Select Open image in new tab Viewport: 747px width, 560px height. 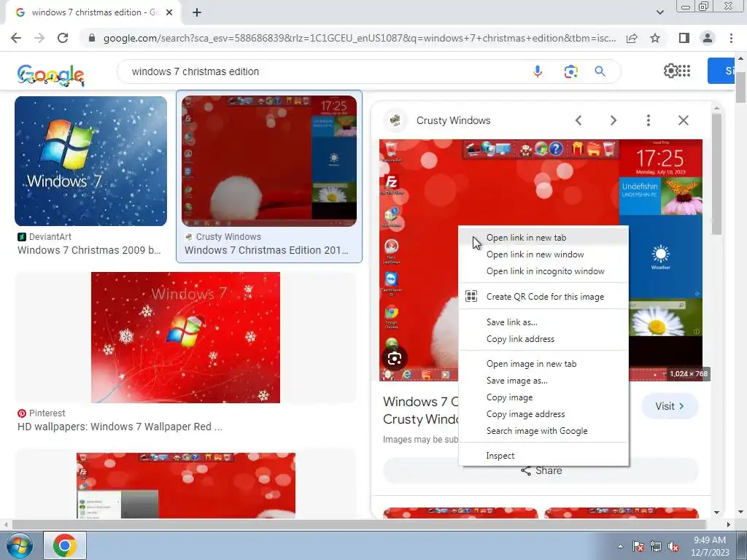tap(543, 364)
